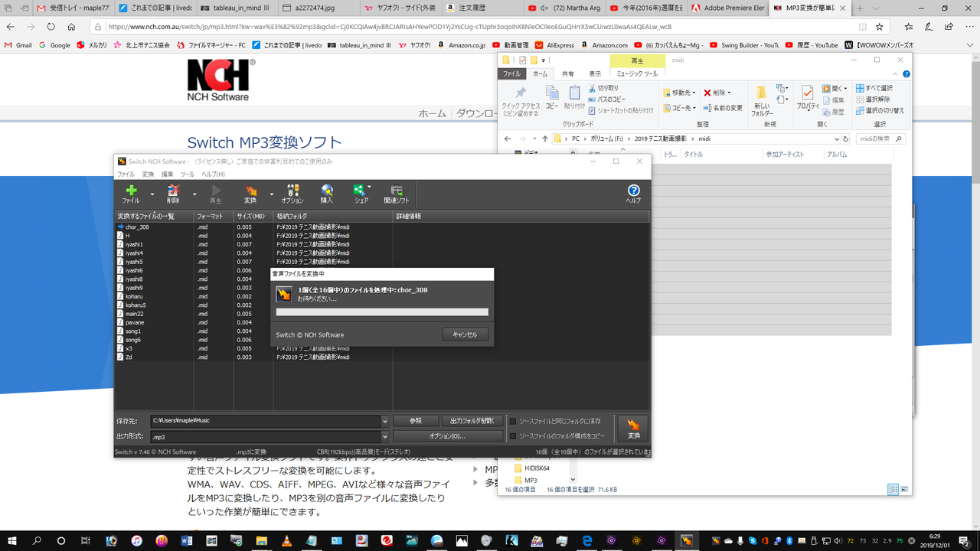Sort by フォーマット column header
This screenshot has height=551, width=980.
pyautogui.click(x=214, y=217)
